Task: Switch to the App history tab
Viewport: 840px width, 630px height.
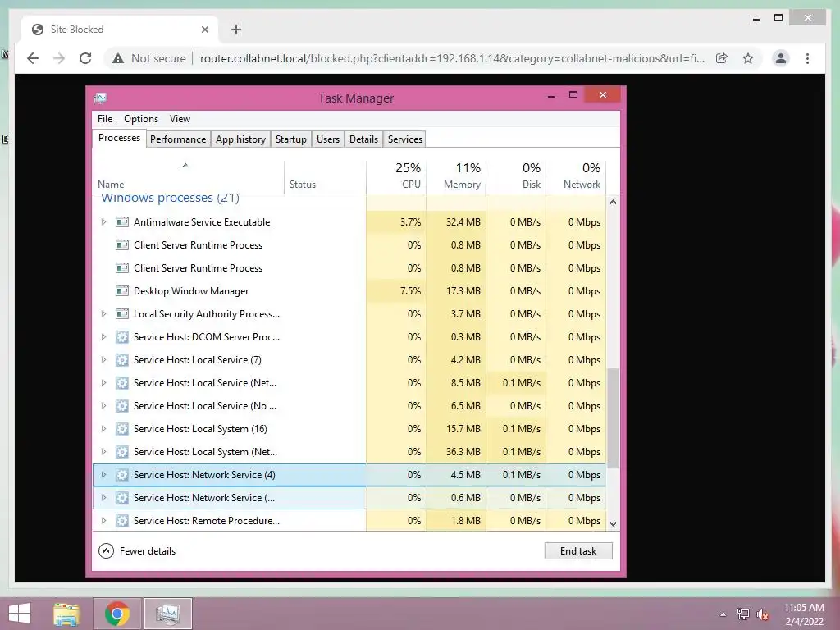Action: point(240,139)
